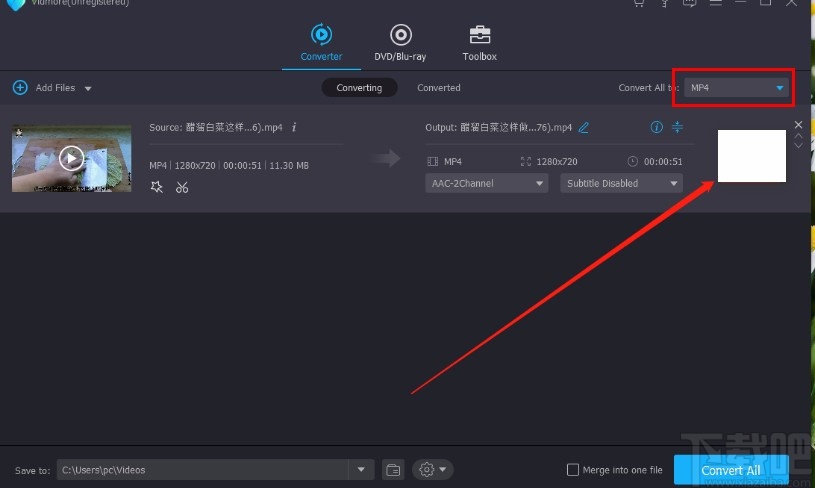Open the output folder icon
The width and height of the screenshot is (815, 488).
(x=393, y=470)
